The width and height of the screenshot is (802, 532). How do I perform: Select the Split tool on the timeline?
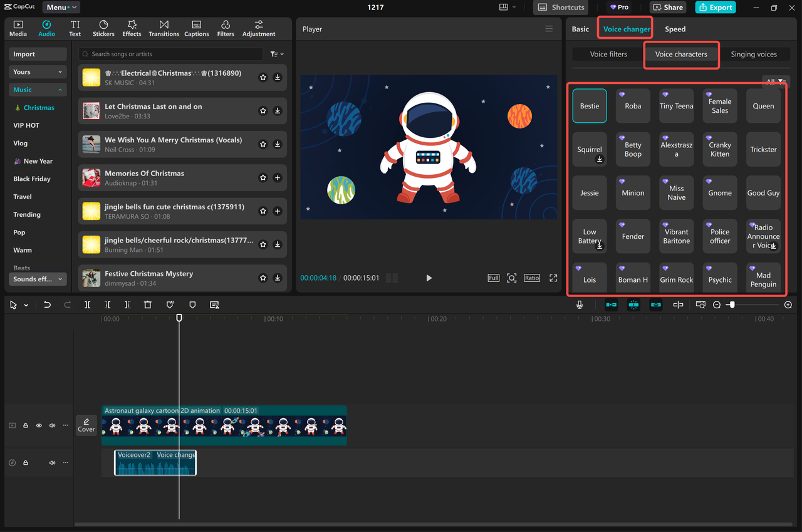(87, 305)
